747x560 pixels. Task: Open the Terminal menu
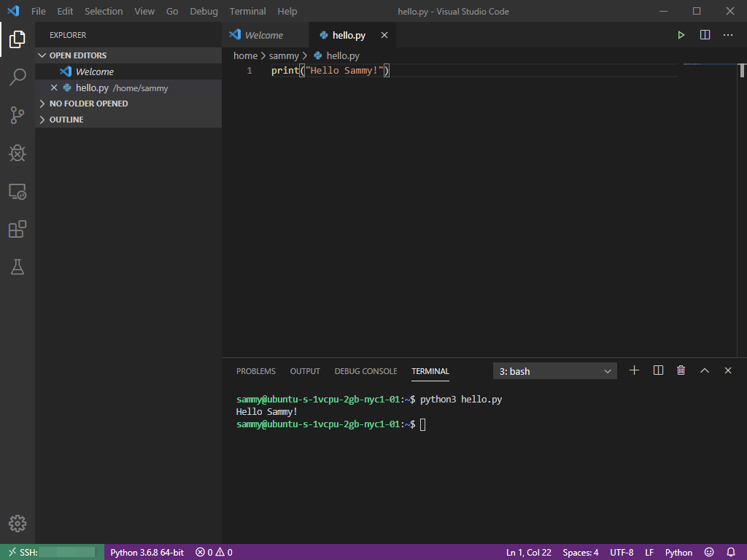(247, 11)
